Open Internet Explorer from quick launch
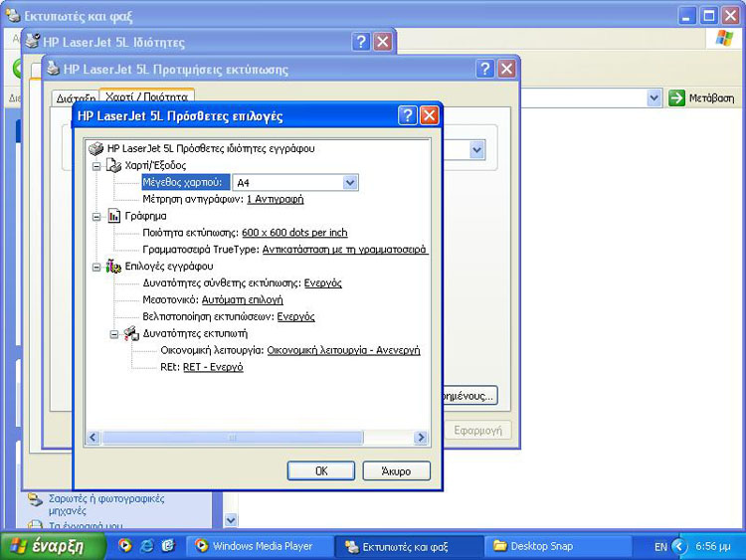746x560 pixels. click(x=146, y=545)
